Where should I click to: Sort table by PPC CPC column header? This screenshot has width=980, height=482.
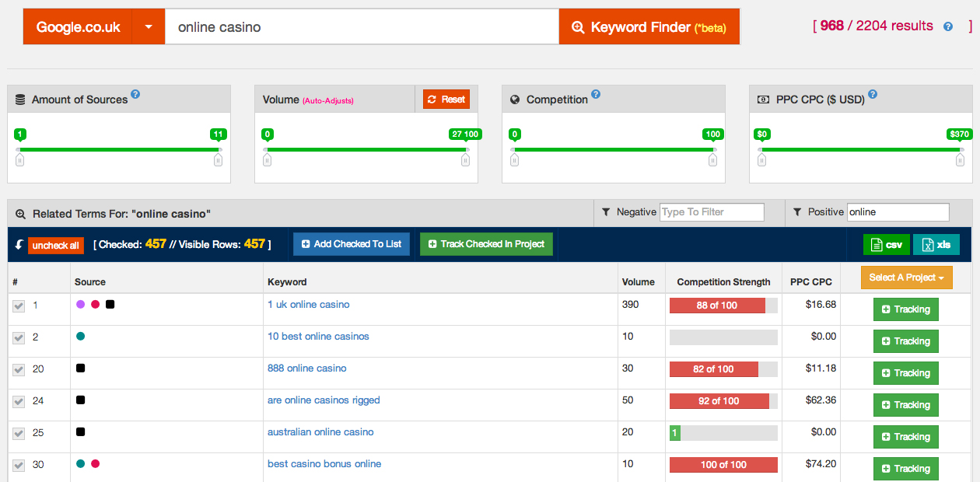[x=810, y=282]
